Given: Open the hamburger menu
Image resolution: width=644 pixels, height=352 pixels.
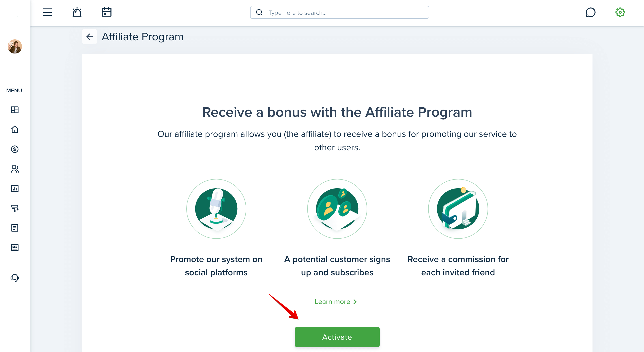Looking at the screenshot, I should (47, 12).
